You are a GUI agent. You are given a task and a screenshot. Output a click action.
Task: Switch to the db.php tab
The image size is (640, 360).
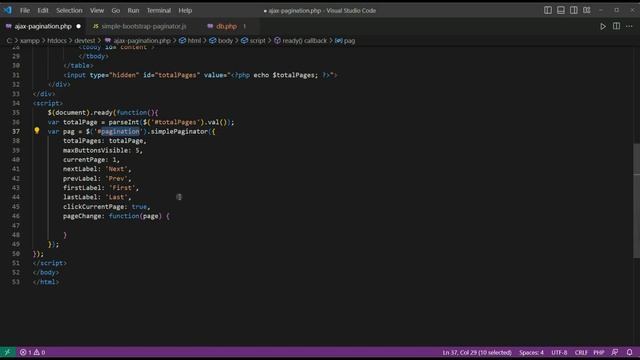tap(227, 26)
